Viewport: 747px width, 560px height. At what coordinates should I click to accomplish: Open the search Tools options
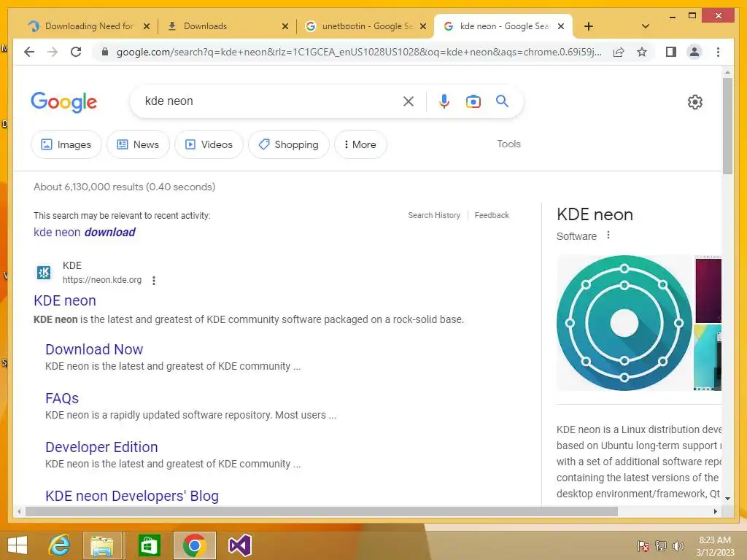point(508,144)
